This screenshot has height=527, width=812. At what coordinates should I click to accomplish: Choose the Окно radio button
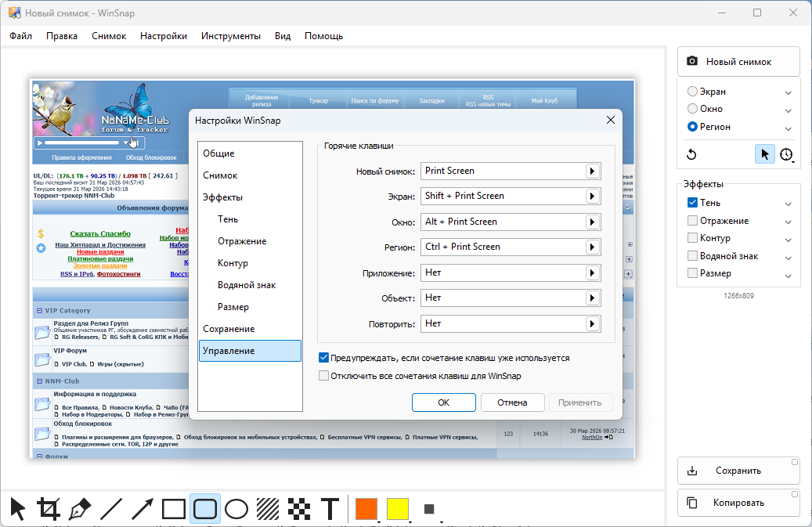pos(692,109)
